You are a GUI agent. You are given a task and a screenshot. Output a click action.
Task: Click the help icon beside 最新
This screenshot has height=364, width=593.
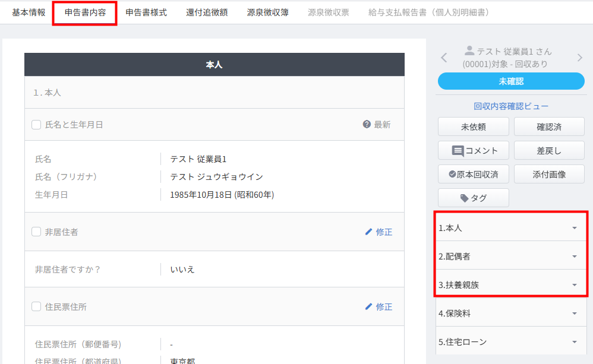[x=367, y=125]
